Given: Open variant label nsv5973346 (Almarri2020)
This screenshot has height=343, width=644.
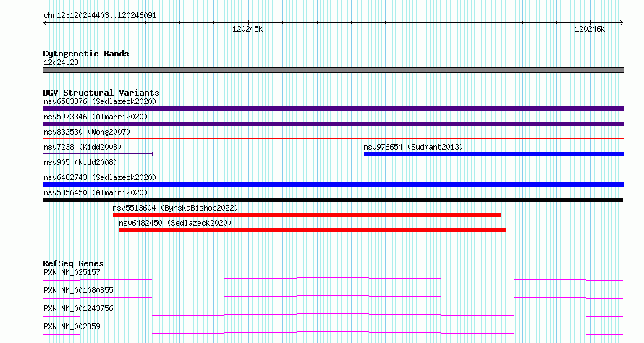Looking at the screenshot, I should pyautogui.click(x=96, y=117).
